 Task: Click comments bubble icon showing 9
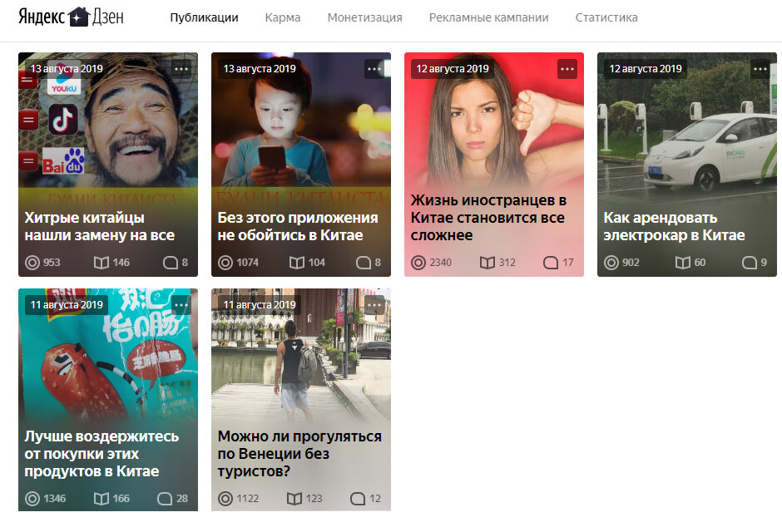point(750,263)
